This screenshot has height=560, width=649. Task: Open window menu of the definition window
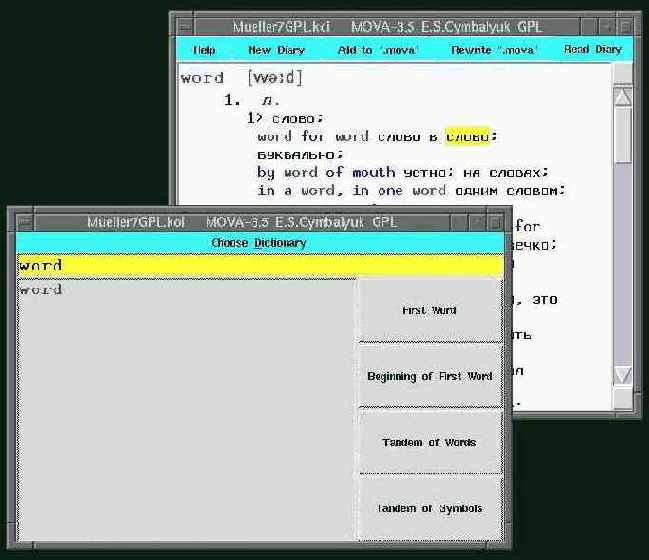pos(183,26)
